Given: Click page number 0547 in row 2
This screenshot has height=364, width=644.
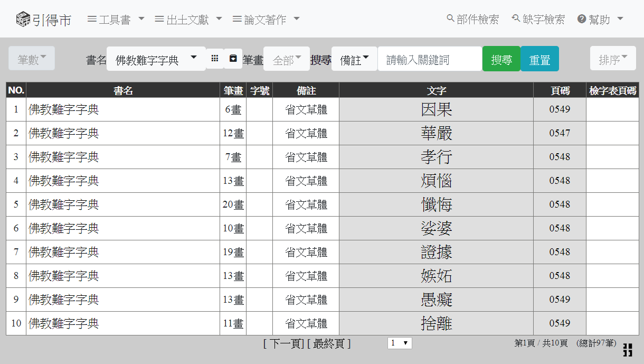Looking at the screenshot, I should [x=560, y=133].
